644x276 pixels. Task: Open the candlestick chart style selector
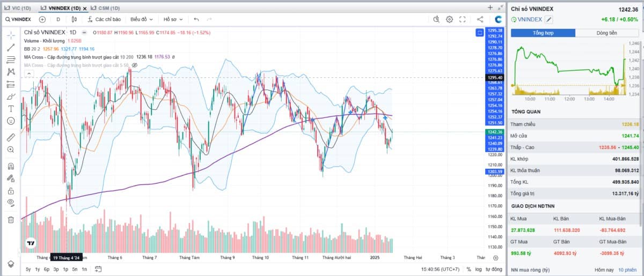coord(75,19)
